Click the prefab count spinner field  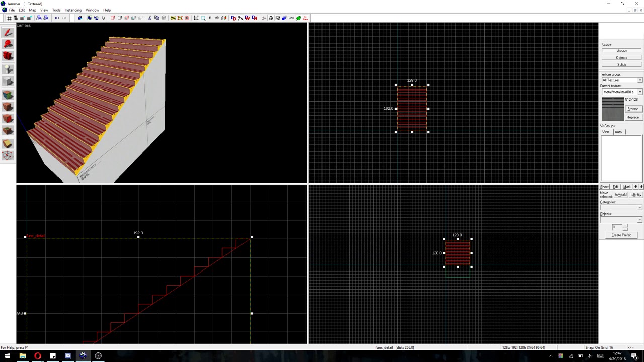coord(617,227)
